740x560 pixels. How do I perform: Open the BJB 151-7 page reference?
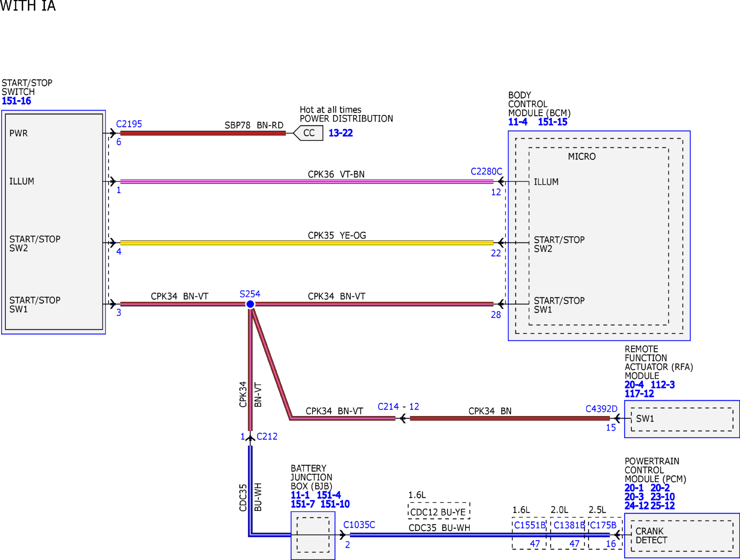click(x=303, y=504)
